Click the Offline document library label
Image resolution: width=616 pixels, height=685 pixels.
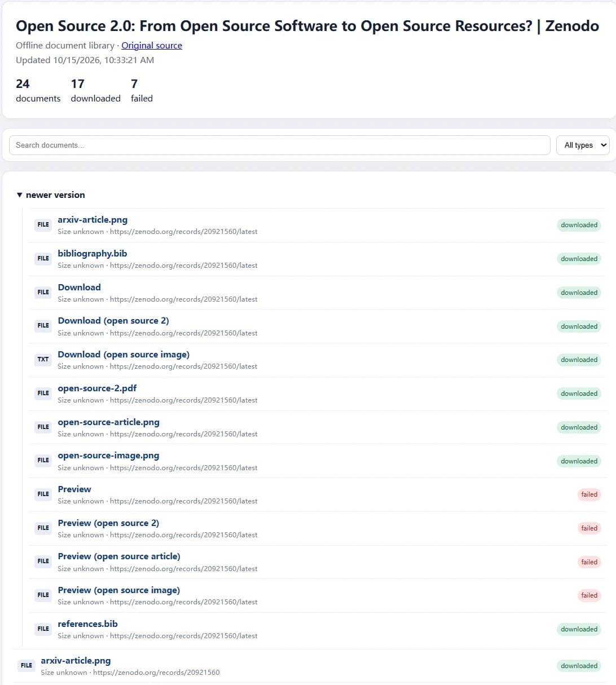(x=65, y=46)
